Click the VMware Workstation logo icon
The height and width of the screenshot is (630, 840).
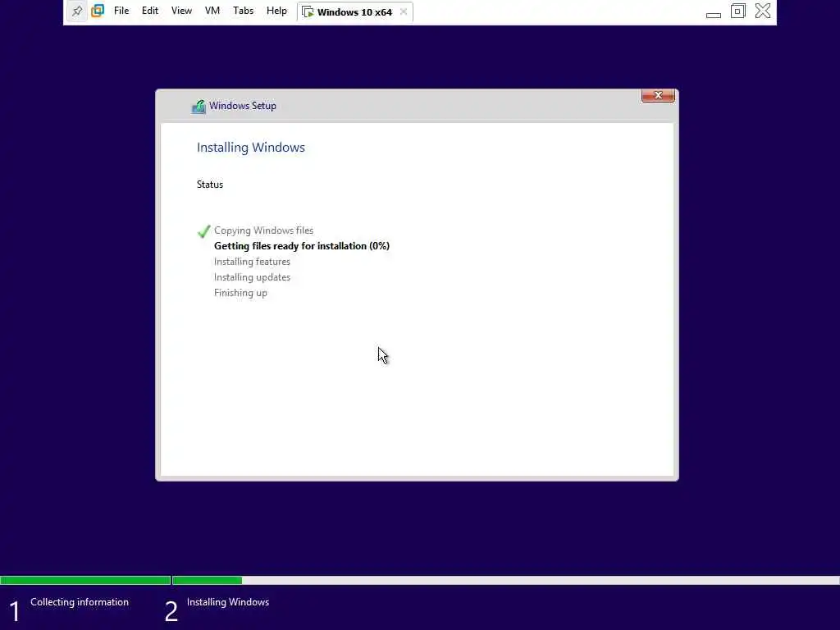point(98,11)
